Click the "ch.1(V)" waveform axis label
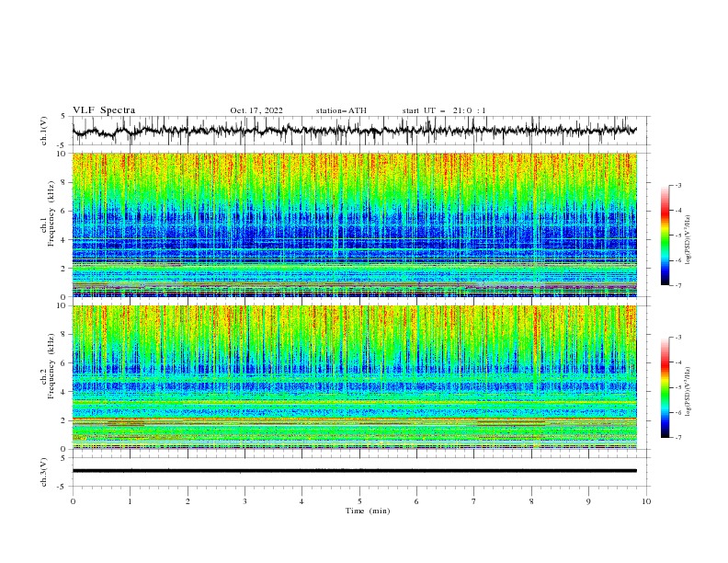Image resolution: width=728 pixels, height=563 pixels. tap(44, 130)
